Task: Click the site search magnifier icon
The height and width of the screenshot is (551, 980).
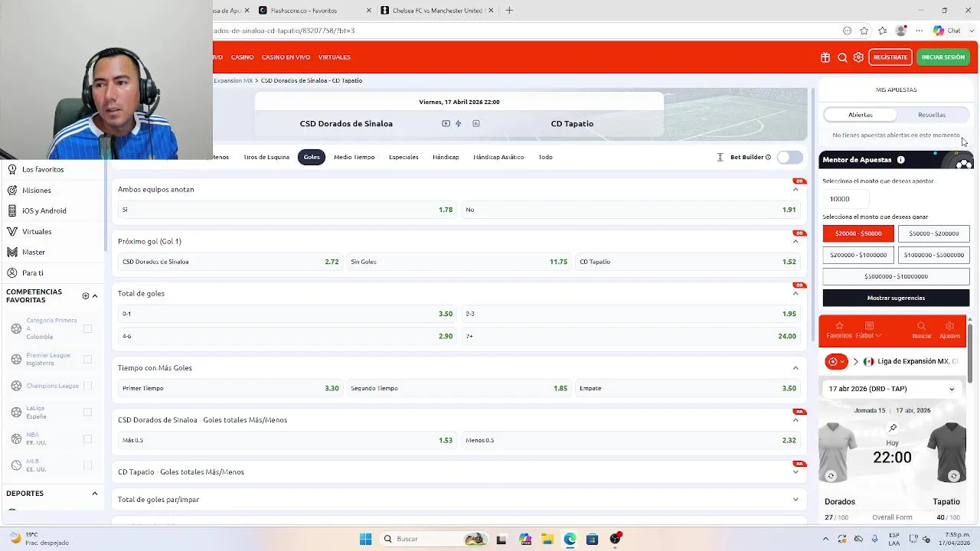Action: [842, 57]
